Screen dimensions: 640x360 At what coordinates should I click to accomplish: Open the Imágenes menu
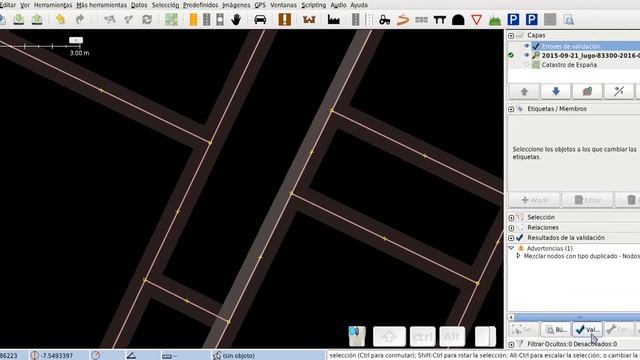(236, 5)
